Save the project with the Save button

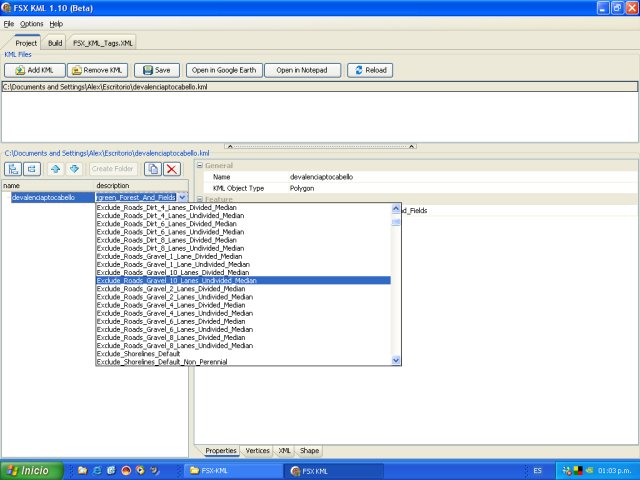click(x=157, y=70)
